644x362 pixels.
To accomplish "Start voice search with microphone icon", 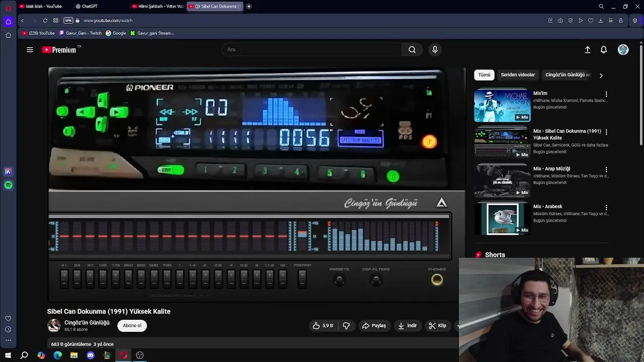I will click(435, 49).
